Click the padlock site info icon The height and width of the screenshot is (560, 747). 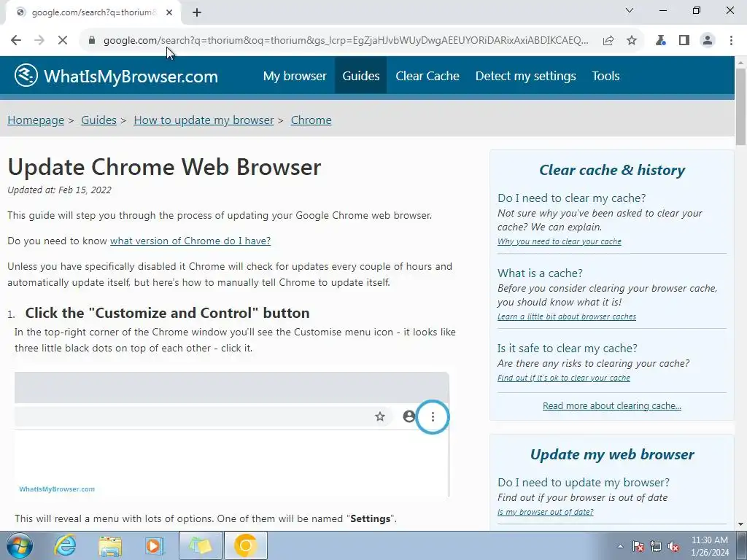pos(91,41)
